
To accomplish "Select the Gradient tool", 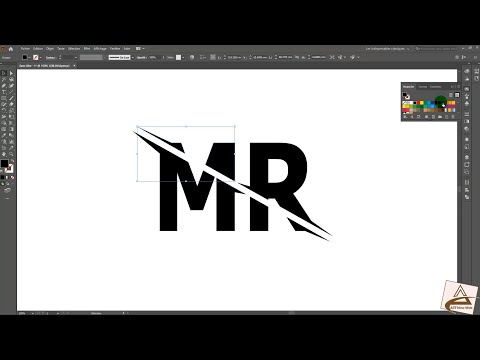I will pyautogui.click(x=11, y=129).
